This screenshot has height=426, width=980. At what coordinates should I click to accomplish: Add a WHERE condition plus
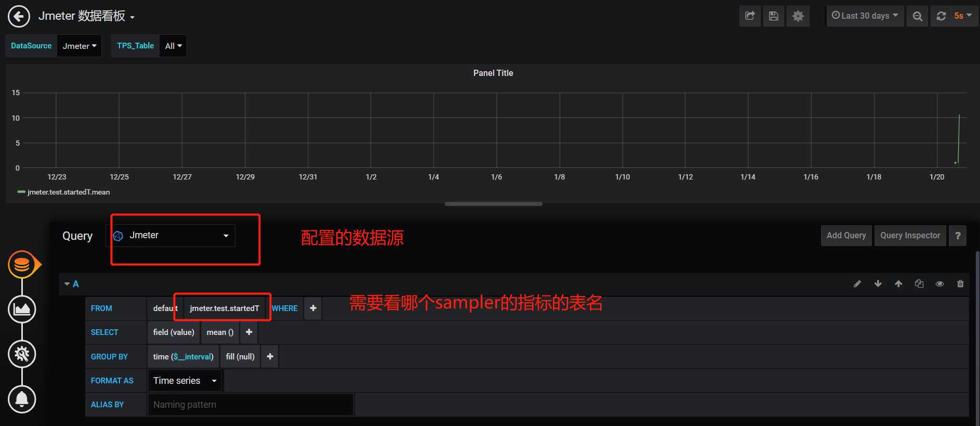tap(313, 308)
